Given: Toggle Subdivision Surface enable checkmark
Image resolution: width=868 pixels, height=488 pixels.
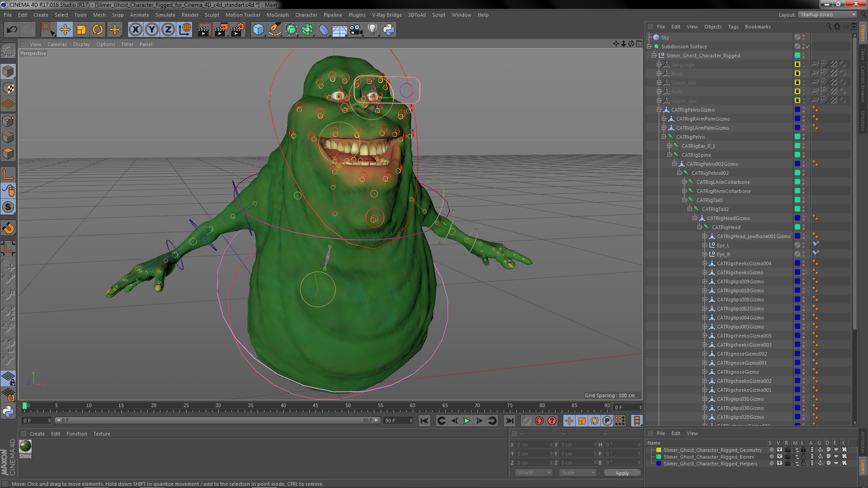Looking at the screenshot, I should [808, 47].
